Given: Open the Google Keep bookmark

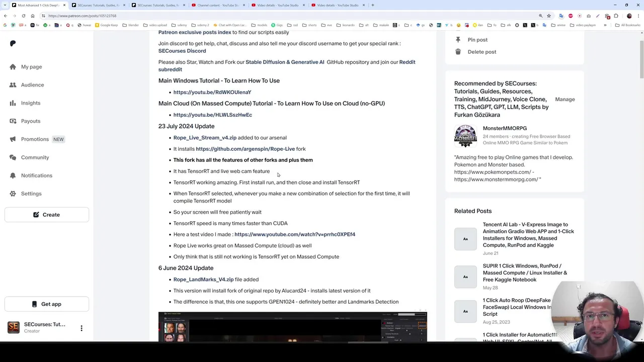Looking at the screenshot, I should tap(106, 25).
